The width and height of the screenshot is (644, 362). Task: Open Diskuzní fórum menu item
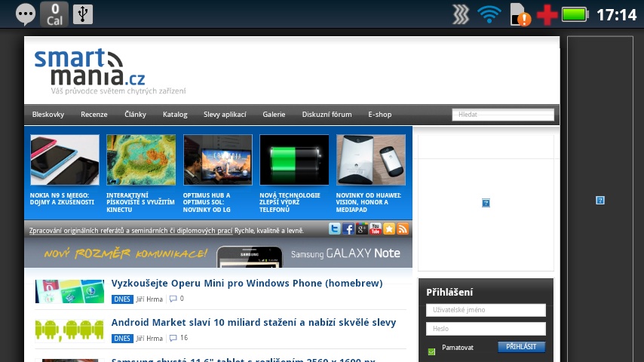tap(327, 115)
